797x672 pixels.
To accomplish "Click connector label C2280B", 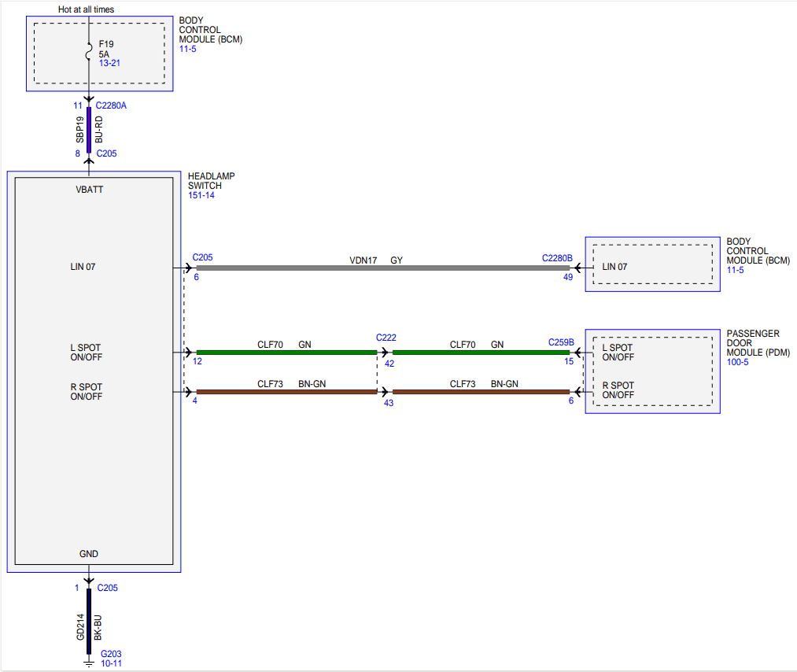I will [557, 258].
